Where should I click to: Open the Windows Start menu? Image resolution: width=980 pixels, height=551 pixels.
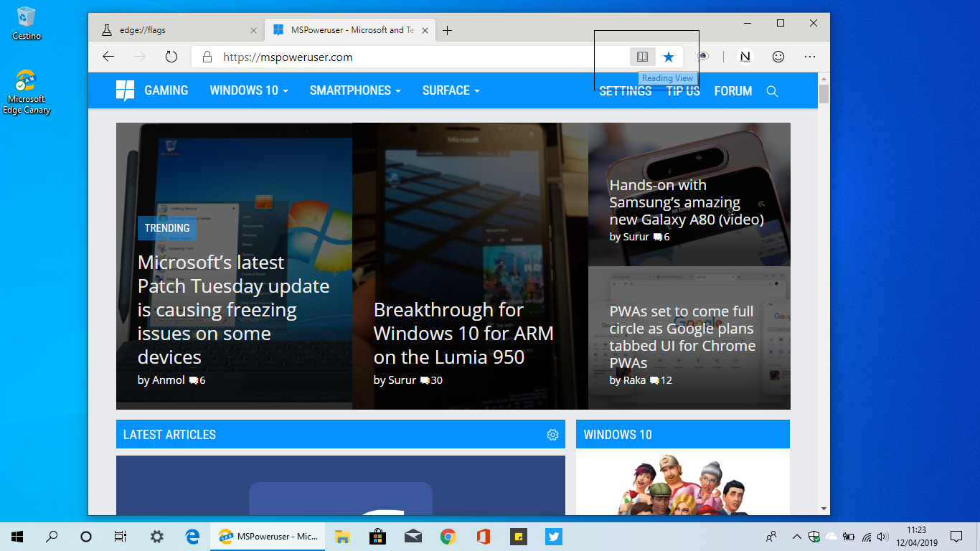pos(17,536)
